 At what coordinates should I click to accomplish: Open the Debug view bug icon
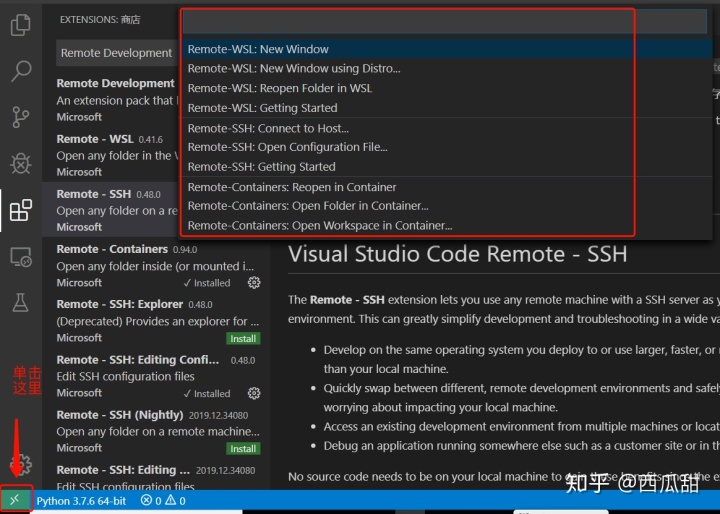pos(21,163)
